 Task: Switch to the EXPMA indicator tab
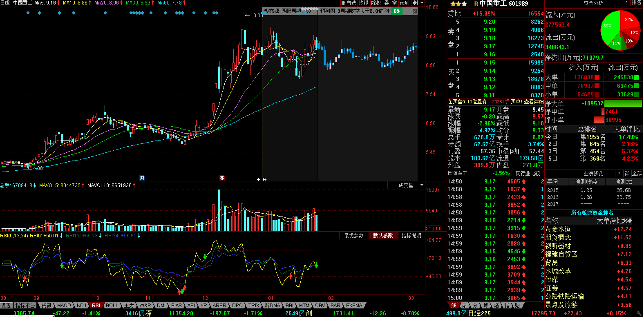click(x=354, y=306)
